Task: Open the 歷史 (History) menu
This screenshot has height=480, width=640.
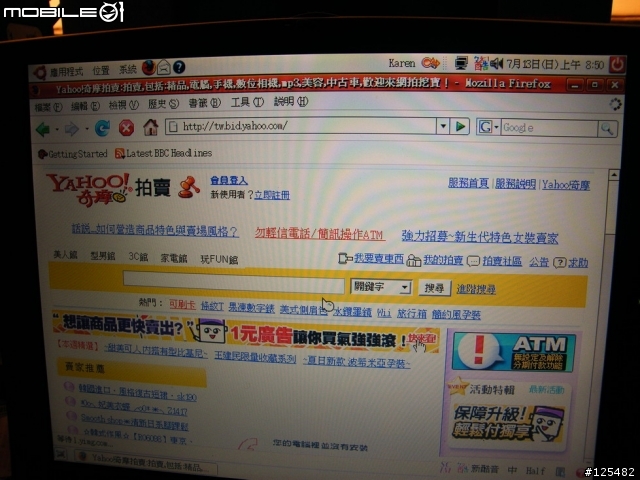Action: click(163, 104)
